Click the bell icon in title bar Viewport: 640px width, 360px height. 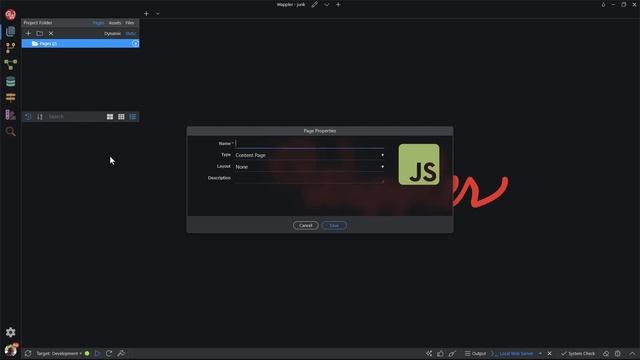tap(603, 4)
